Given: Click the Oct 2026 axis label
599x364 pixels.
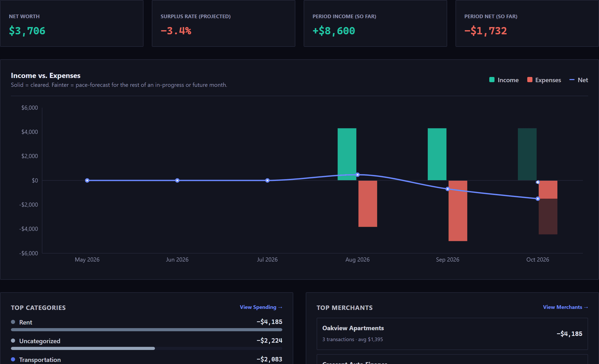Looking at the screenshot, I should 538,259.
